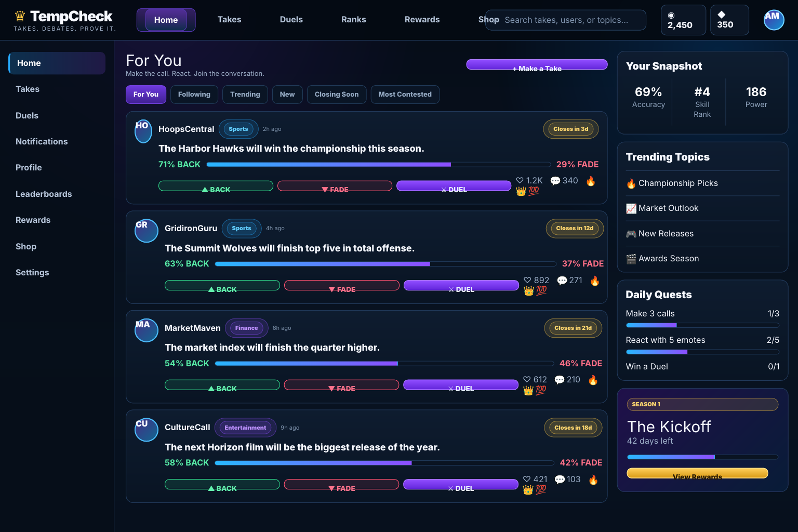Click the Harbor Hawks back/fade progress bar
This screenshot has width=798, height=532.
[379, 165]
